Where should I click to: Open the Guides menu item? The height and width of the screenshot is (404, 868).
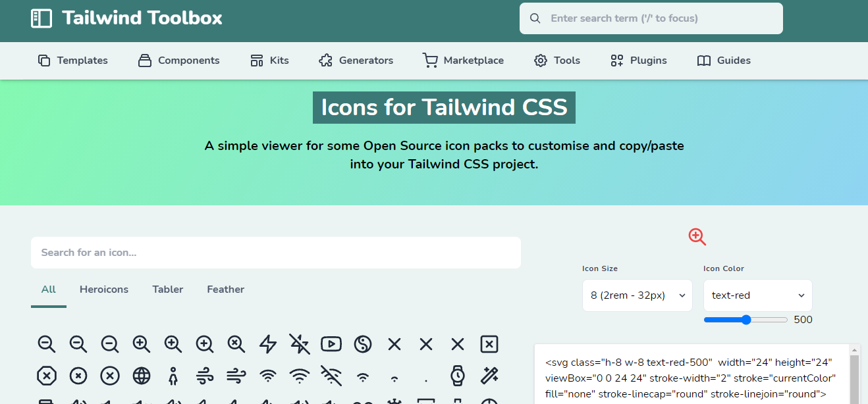pos(723,60)
